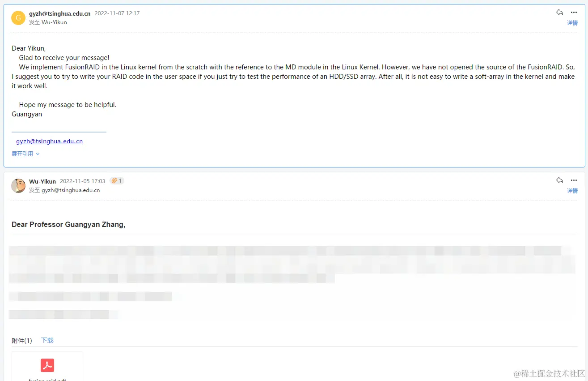
Task: Reply to Wu-Yikun's email via arrow icon
Action: [559, 180]
